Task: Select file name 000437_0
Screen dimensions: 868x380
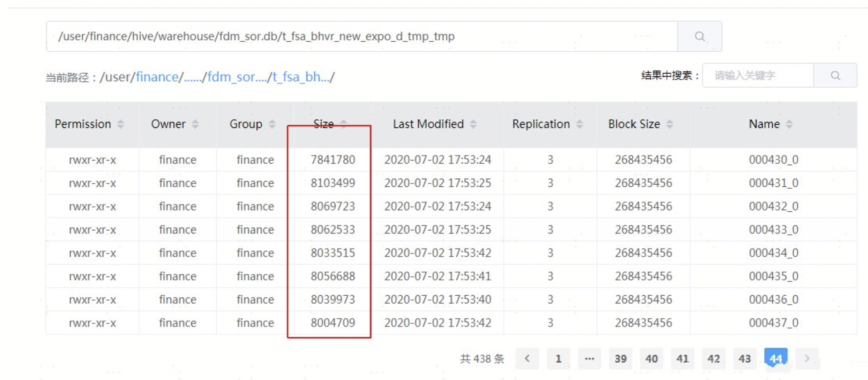Action: pyautogui.click(x=774, y=323)
